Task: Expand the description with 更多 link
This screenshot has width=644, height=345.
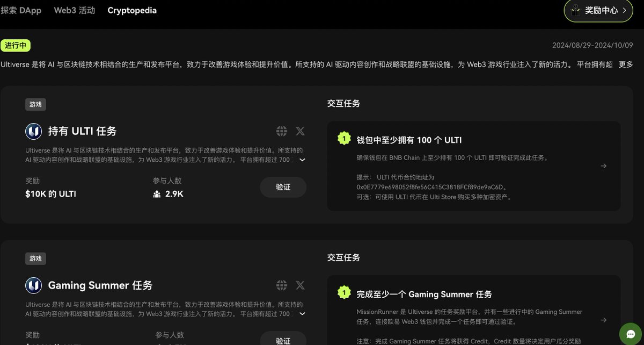Action: coord(626,64)
